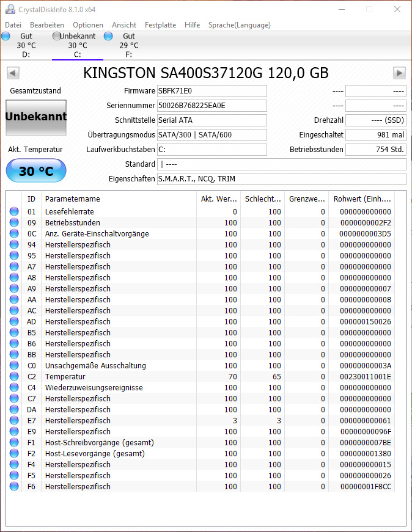
Task: Click status icon of row AC
Action: coord(14,310)
